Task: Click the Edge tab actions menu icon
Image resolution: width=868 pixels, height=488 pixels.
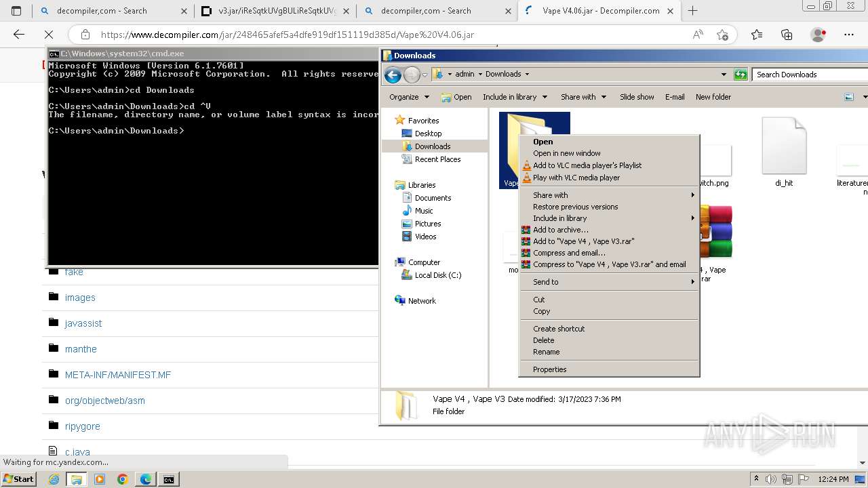Action: point(17,11)
